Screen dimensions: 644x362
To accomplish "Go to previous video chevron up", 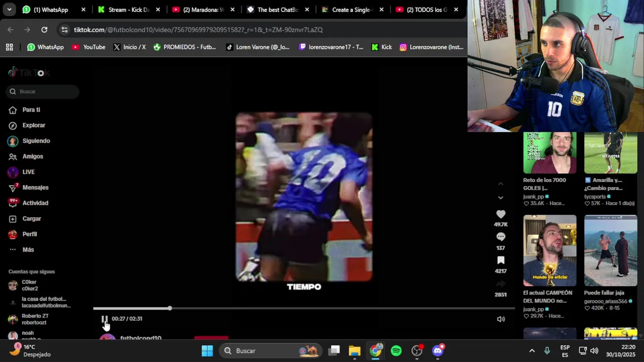I will (501, 184).
